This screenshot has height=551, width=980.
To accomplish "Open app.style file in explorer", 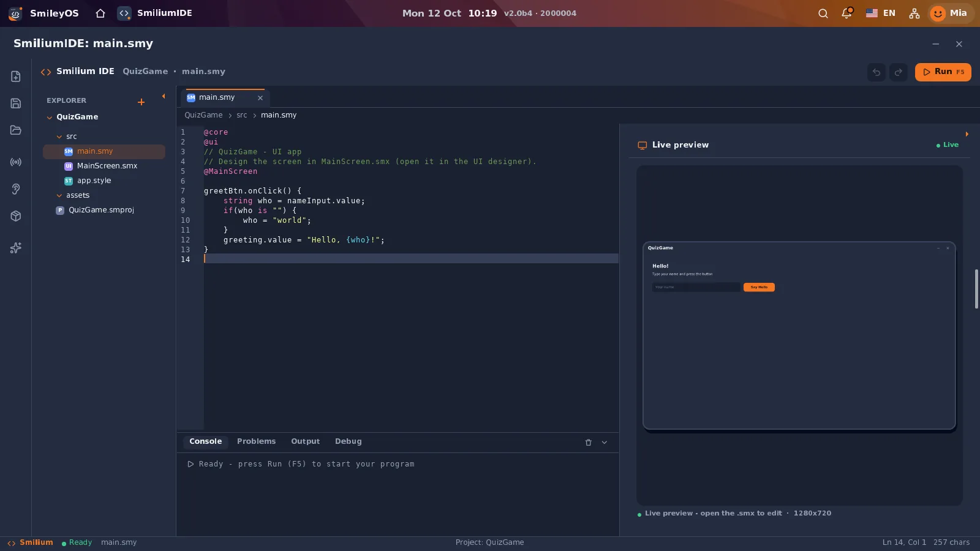I will click(x=104, y=181).
